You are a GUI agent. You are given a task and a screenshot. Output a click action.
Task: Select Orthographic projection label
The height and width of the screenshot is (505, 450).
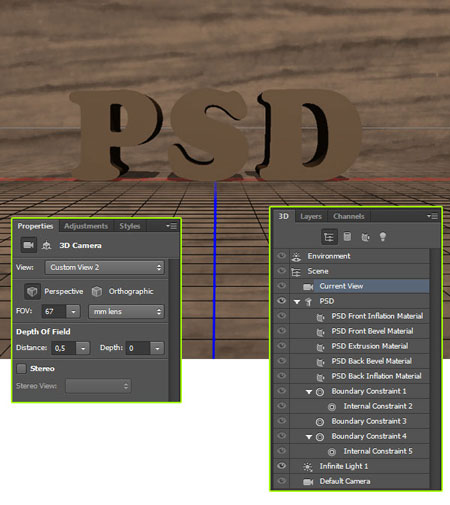tap(131, 291)
